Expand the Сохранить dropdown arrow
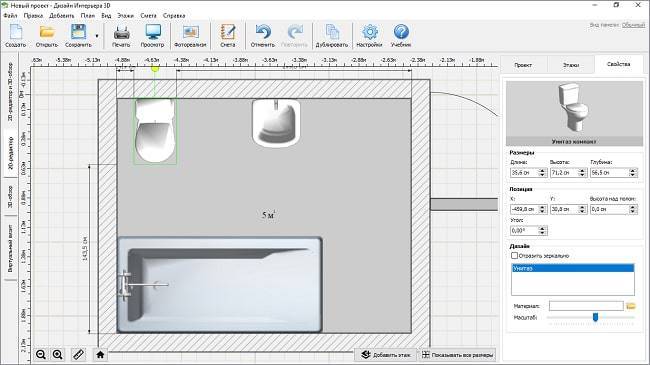This screenshot has width=650, height=365. click(x=97, y=36)
